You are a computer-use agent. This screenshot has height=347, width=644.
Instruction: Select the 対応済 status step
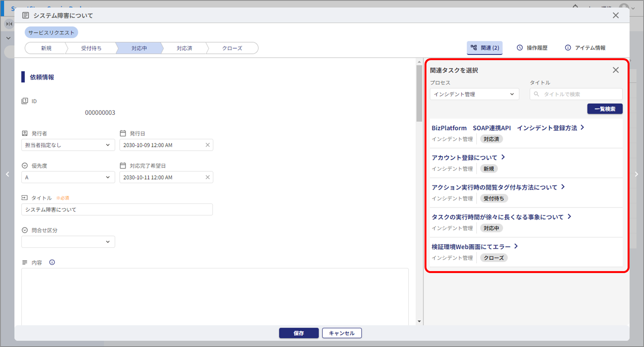click(184, 48)
